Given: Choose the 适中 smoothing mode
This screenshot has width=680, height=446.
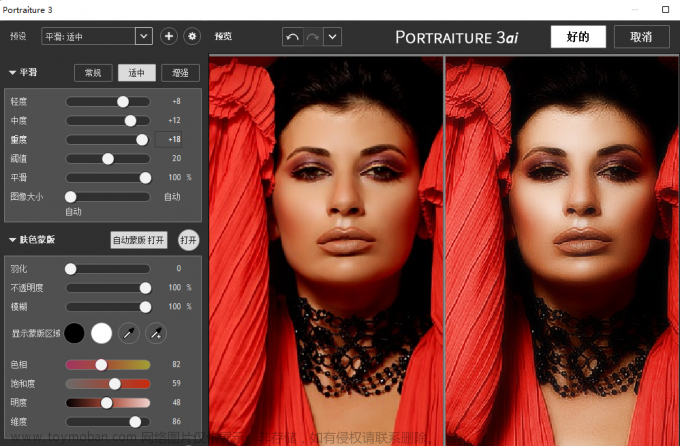Looking at the screenshot, I should (137, 73).
